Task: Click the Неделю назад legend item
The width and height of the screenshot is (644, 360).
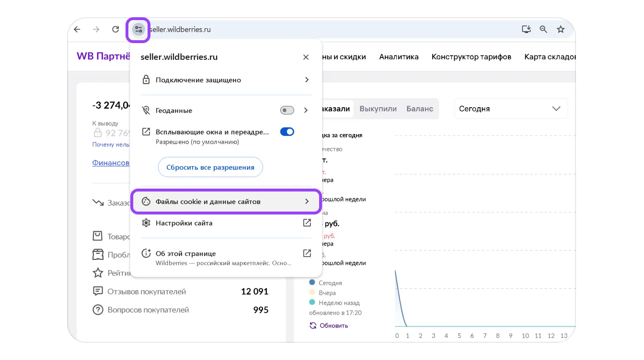Action: click(x=334, y=303)
